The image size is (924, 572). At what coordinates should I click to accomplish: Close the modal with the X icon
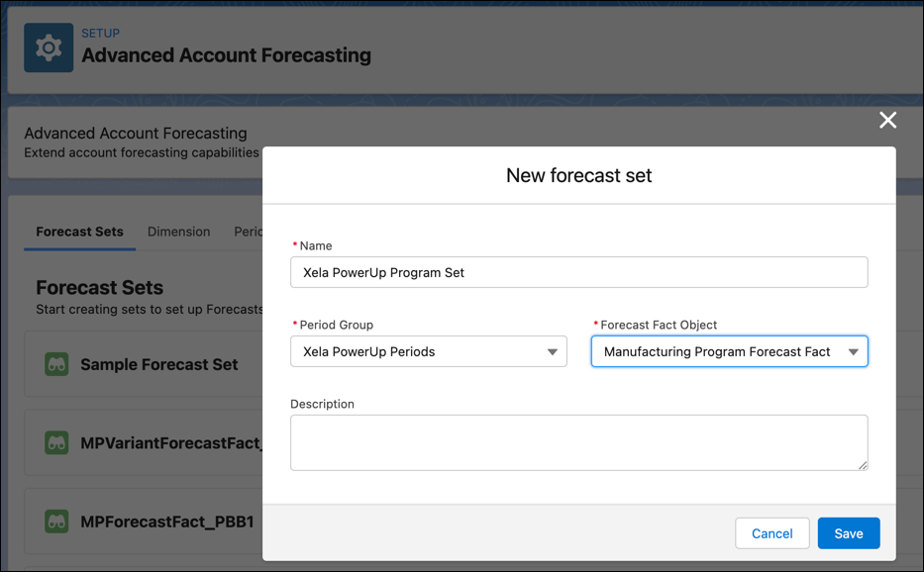pyautogui.click(x=887, y=120)
